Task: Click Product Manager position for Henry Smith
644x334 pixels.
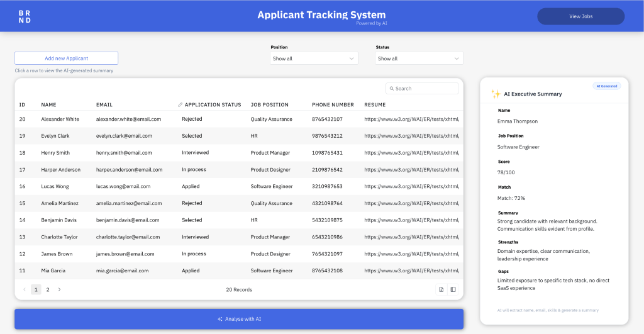Action: 270,153
